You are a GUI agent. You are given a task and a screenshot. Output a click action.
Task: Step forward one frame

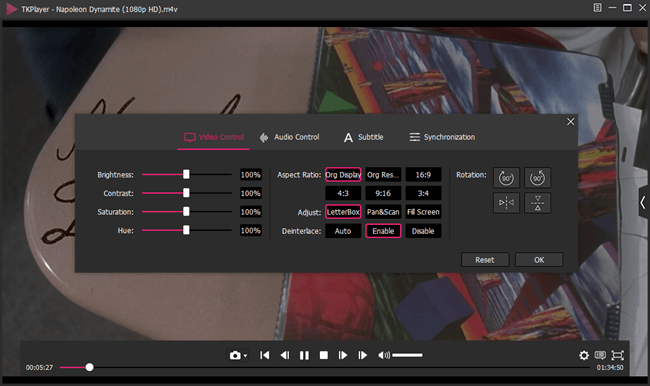tap(343, 355)
